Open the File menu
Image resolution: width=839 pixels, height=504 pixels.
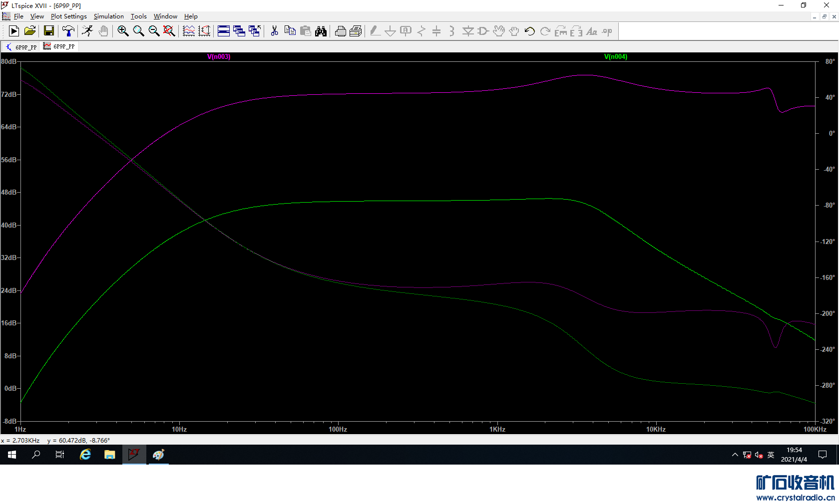(18, 16)
